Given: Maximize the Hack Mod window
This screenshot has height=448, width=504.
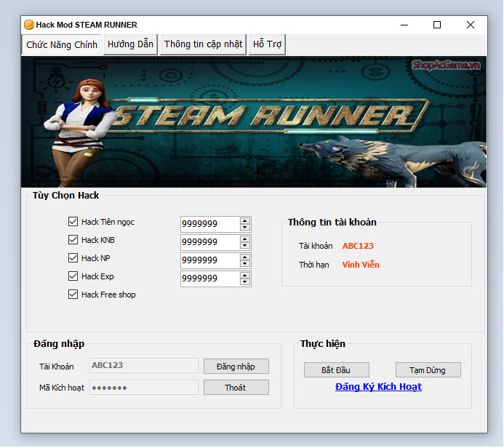Looking at the screenshot, I should point(437,25).
